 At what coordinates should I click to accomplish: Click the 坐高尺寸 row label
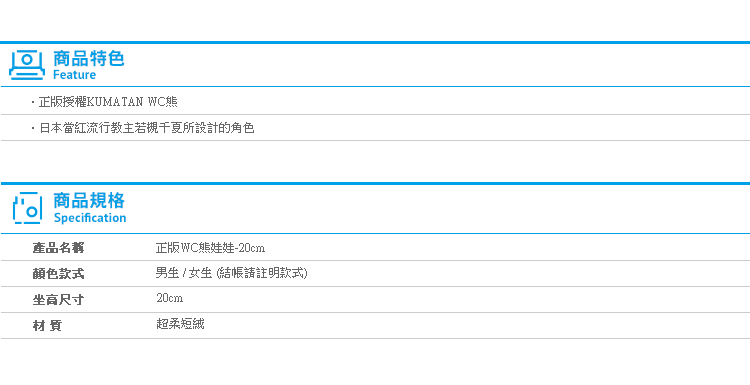tap(58, 300)
